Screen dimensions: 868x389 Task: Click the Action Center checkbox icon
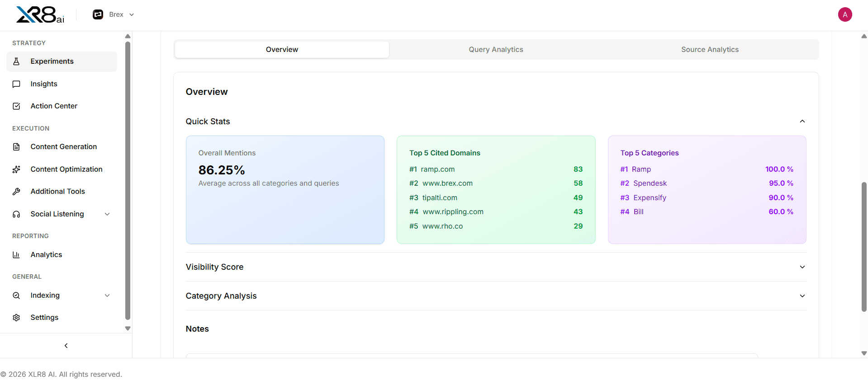click(16, 106)
